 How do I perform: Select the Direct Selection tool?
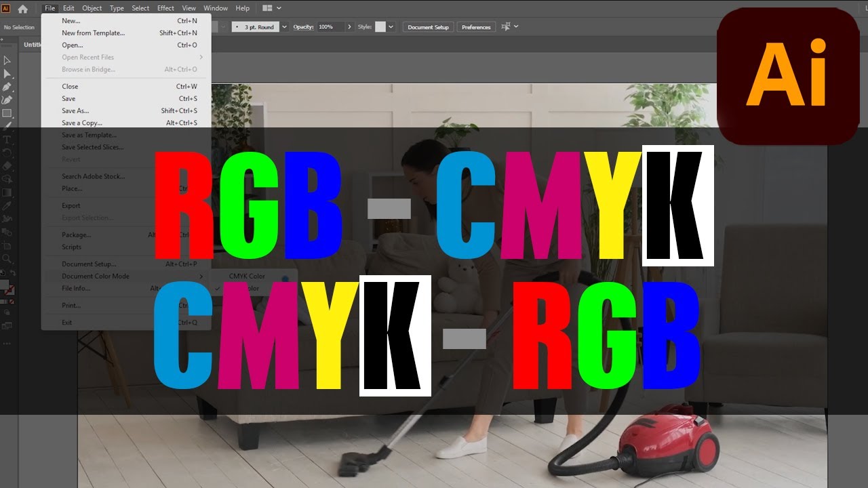(7, 73)
